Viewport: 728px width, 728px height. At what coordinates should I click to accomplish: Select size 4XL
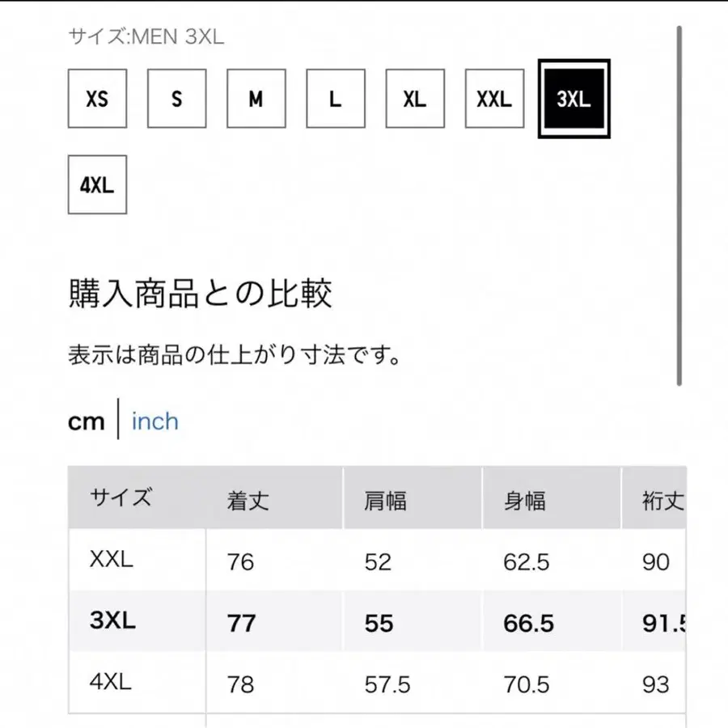pyautogui.click(x=97, y=184)
